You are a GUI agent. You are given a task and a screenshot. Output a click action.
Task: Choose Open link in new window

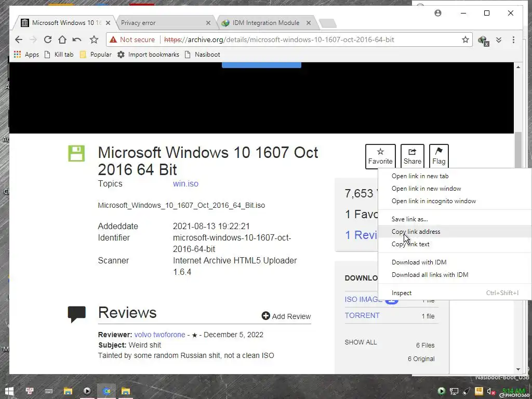pos(455,189)
